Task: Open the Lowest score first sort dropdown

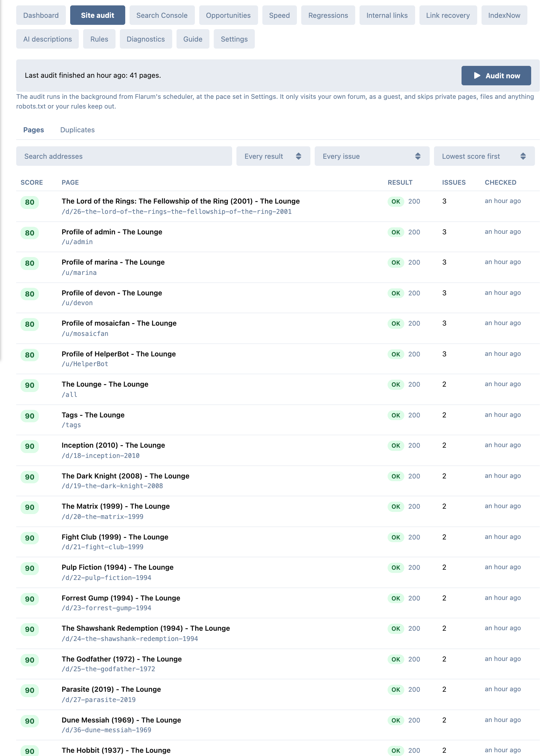Action: pos(484,156)
